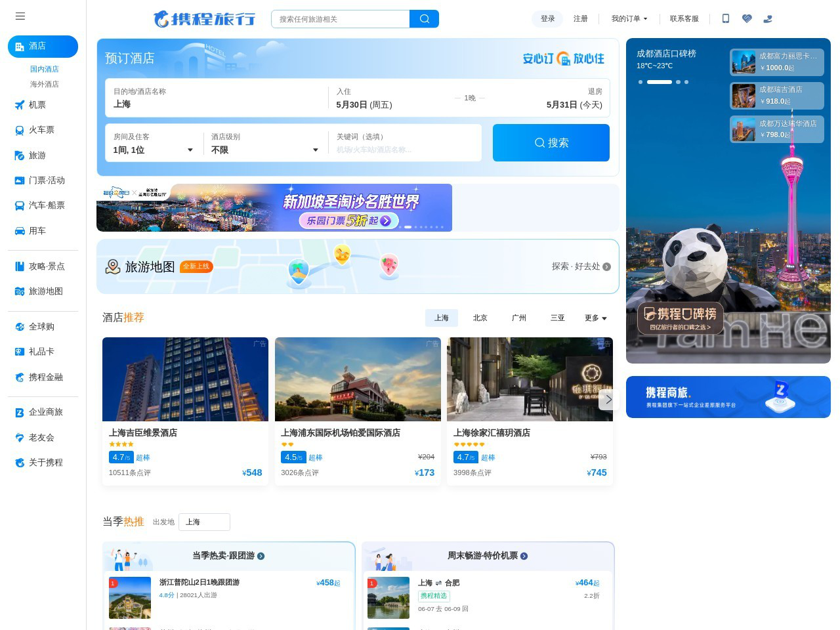Switch to 三亚 hotel recommendations tab
Screen dimensions: 840x630
click(558, 318)
